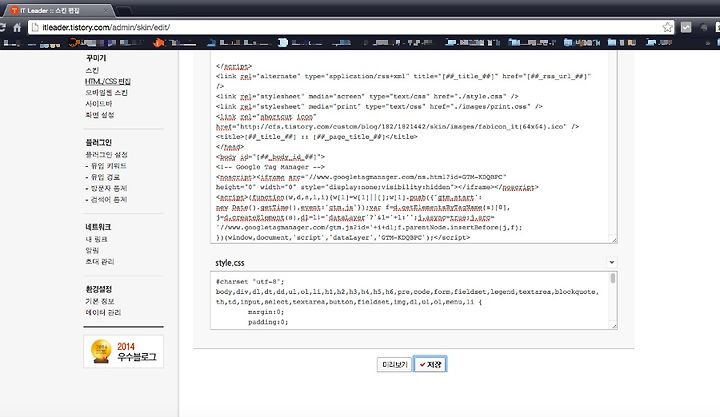Click the 2014 우수블로그 badge
This screenshot has width=720, height=417.
124,352
